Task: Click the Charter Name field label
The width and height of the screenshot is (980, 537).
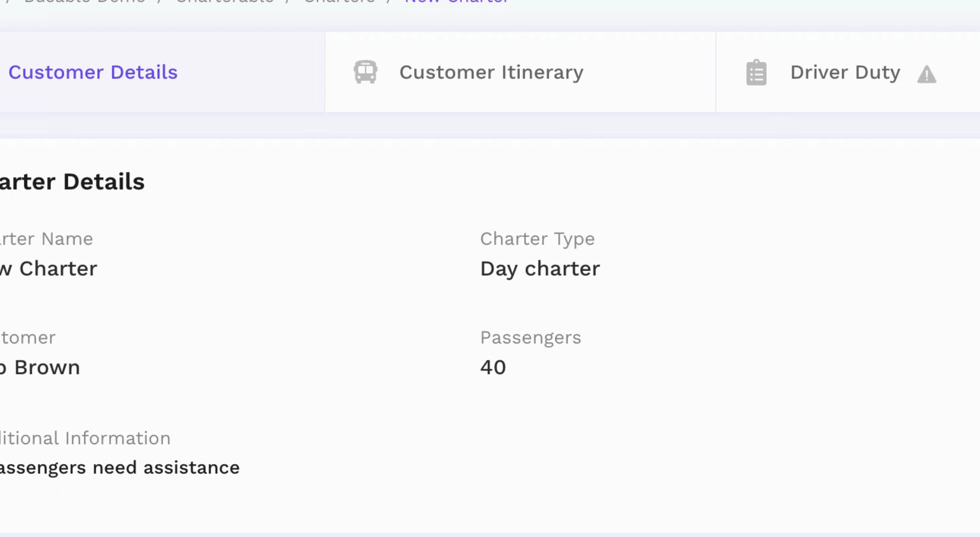Action: click(46, 239)
